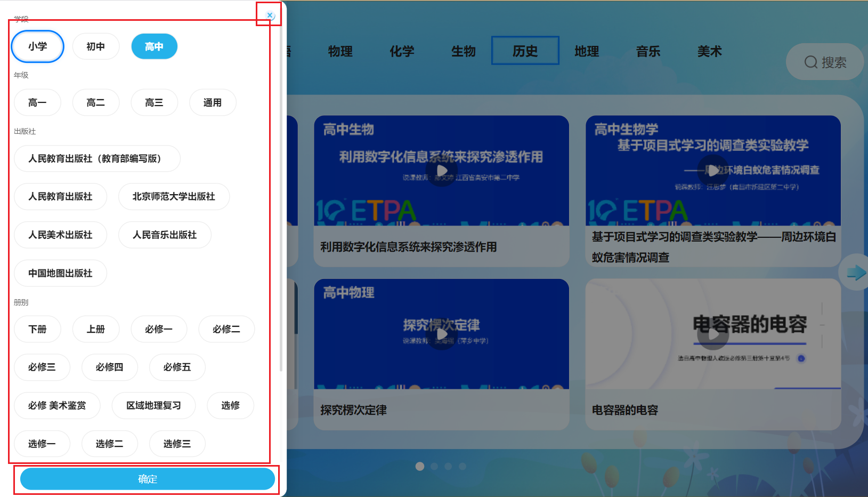Viewport: 868px width, 497px height.
Task: Go to the fourth carousel page dot
Action: (x=463, y=466)
